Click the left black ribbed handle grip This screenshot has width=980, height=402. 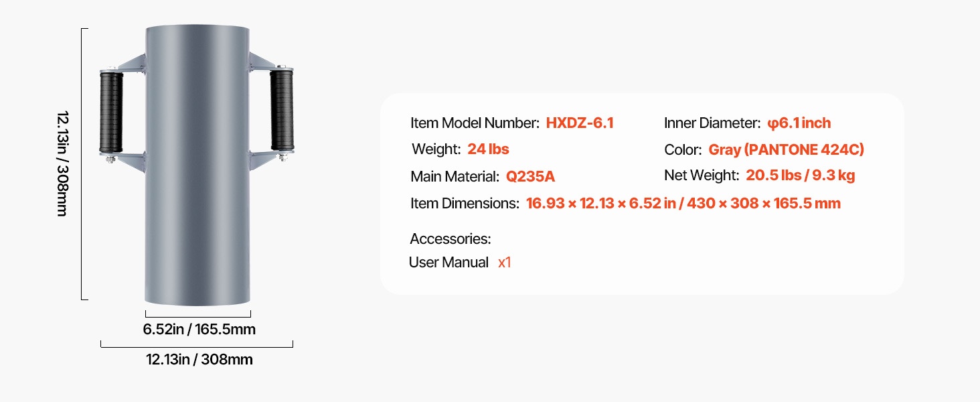coord(111,113)
